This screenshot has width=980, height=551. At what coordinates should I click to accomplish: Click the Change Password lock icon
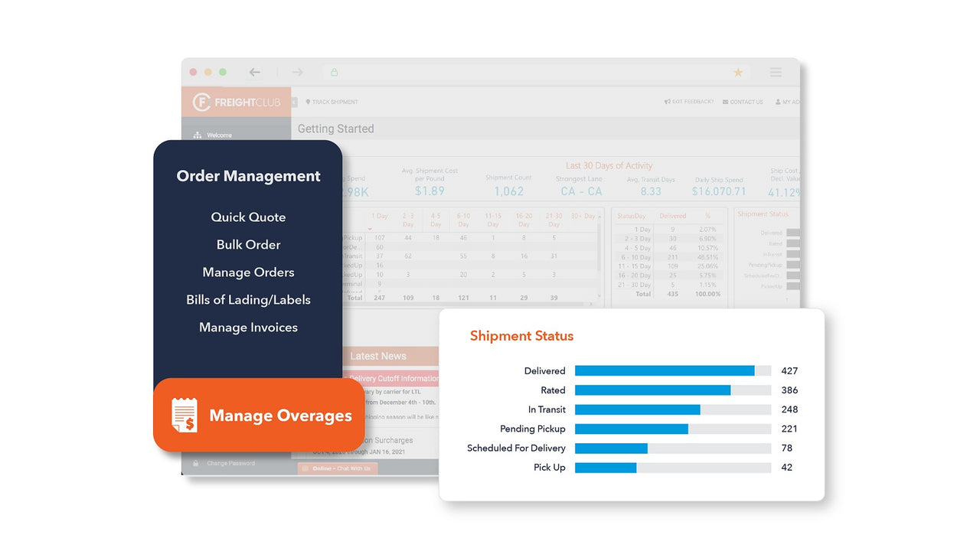point(194,463)
